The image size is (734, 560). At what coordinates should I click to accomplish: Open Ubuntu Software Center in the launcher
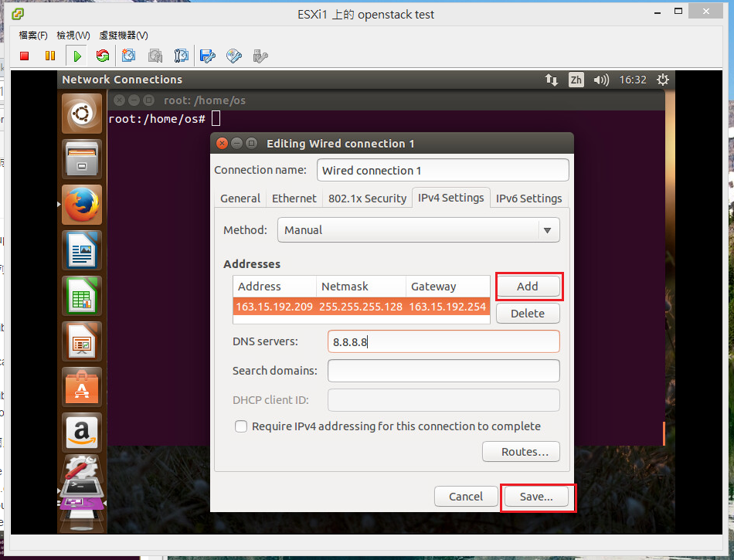coord(82,385)
